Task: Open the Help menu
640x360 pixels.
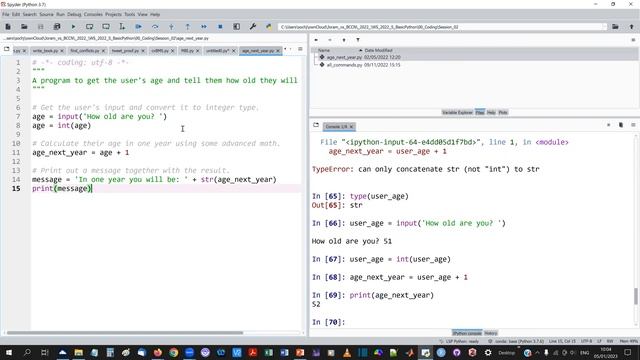Action: point(155,14)
